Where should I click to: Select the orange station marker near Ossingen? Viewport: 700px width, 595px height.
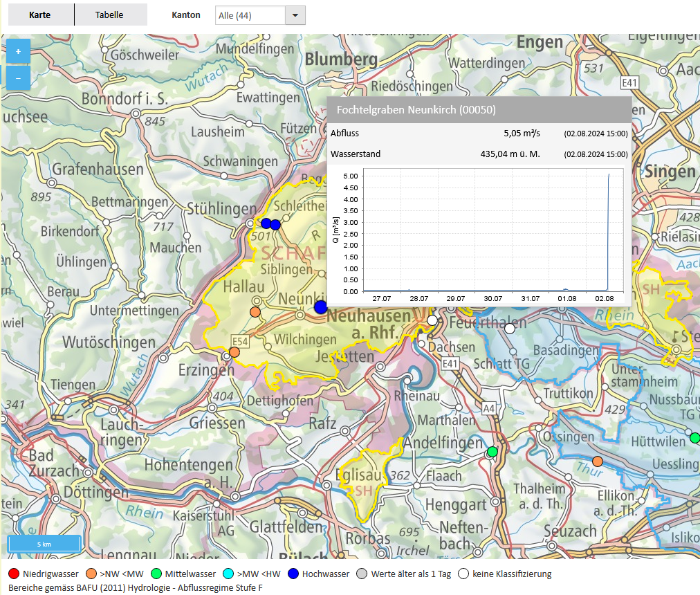click(598, 461)
